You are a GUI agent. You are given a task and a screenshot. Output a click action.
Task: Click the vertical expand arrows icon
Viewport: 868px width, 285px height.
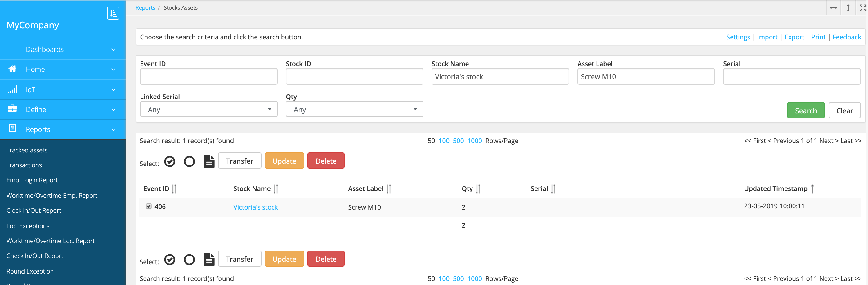pyautogui.click(x=848, y=8)
